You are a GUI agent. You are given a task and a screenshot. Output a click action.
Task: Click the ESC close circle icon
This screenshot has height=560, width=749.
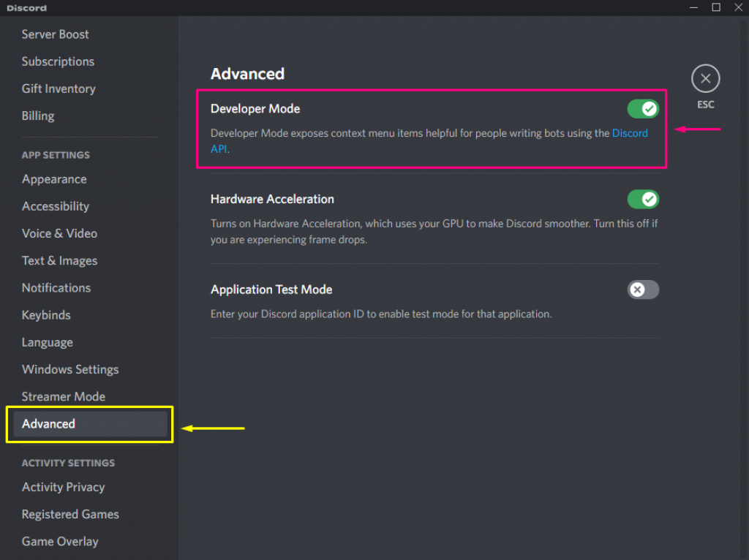705,78
